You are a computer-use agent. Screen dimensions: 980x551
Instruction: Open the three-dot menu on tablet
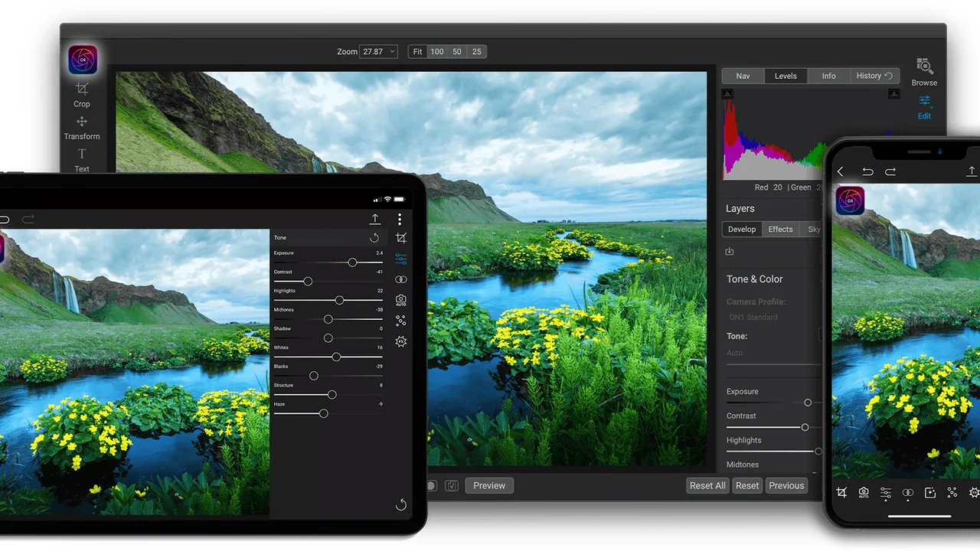pyautogui.click(x=400, y=220)
